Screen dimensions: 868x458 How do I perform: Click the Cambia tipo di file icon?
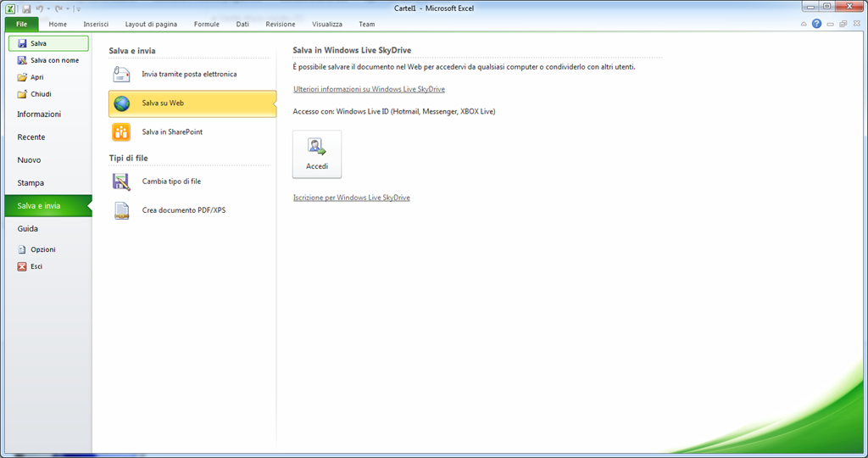pyautogui.click(x=121, y=182)
